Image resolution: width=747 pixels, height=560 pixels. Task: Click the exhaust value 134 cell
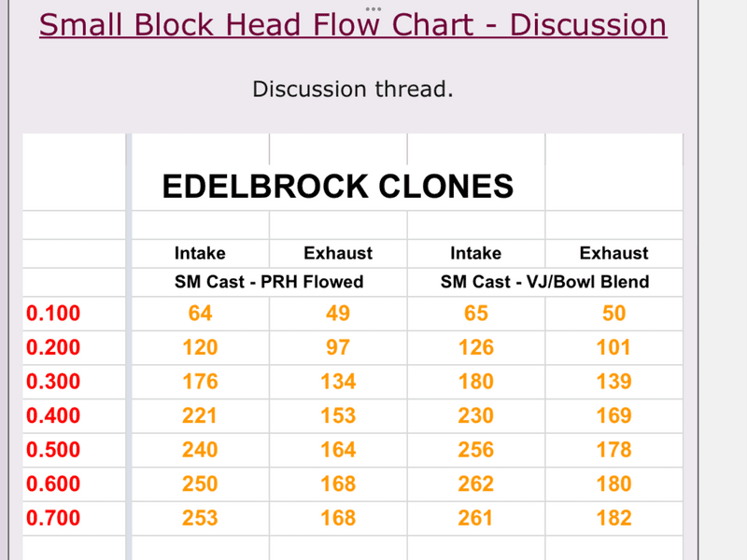click(x=338, y=382)
